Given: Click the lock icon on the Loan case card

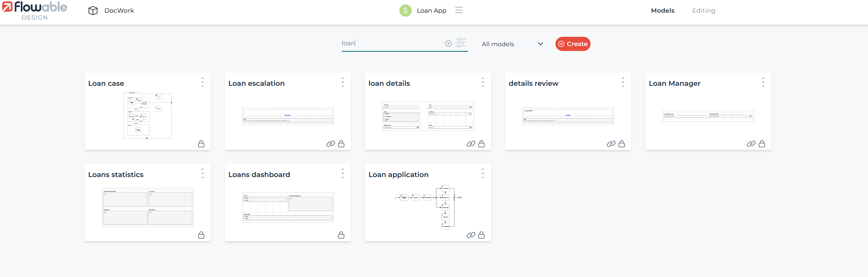Looking at the screenshot, I should click(x=201, y=144).
